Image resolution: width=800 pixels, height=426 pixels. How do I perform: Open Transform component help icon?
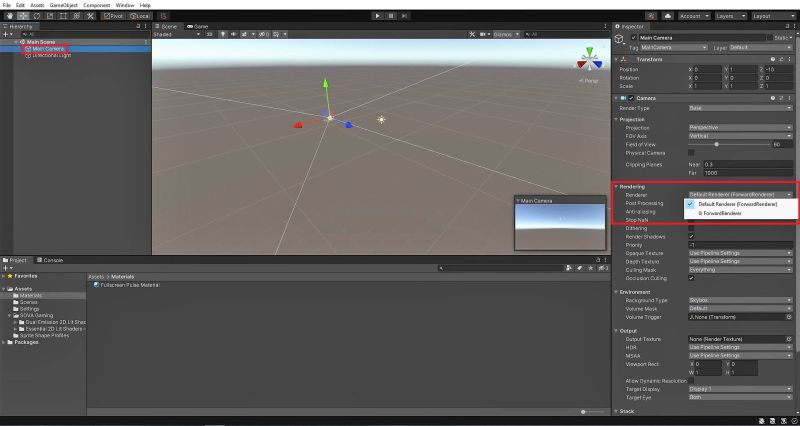coord(773,60)
